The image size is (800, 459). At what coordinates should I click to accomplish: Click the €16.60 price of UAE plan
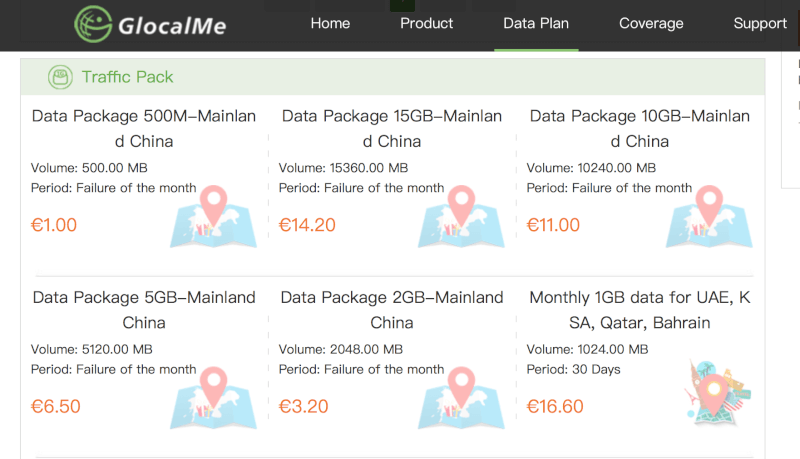555,406
